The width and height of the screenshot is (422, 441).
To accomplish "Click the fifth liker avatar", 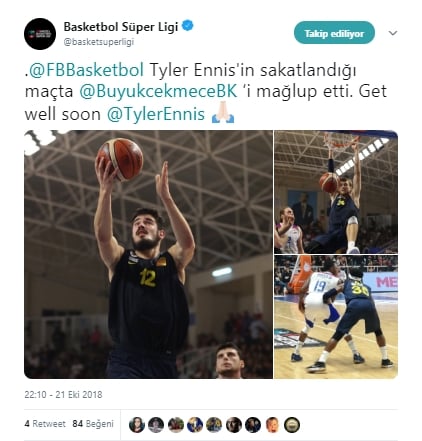I will (x=214, y=425).
